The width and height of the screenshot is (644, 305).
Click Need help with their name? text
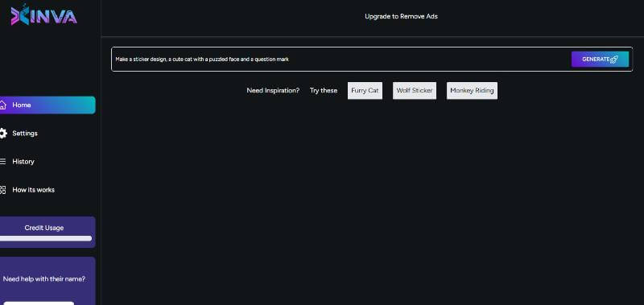click(x=44, y=279)
